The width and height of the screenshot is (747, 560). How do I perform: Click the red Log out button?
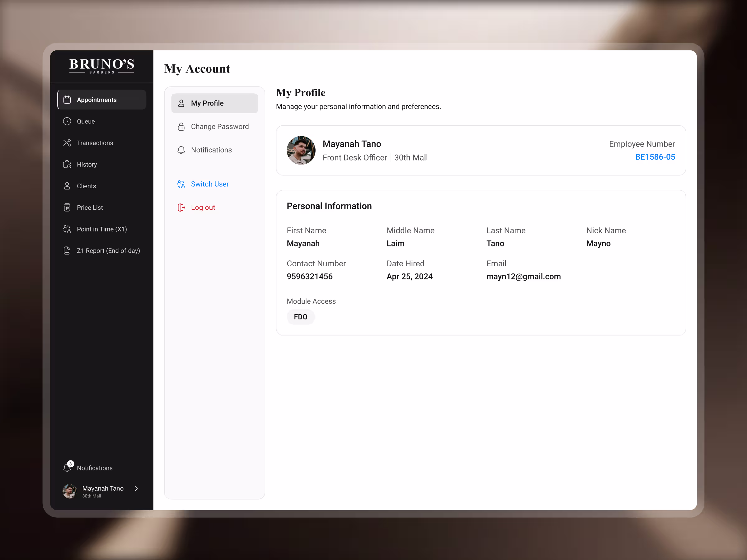(203, 208)
